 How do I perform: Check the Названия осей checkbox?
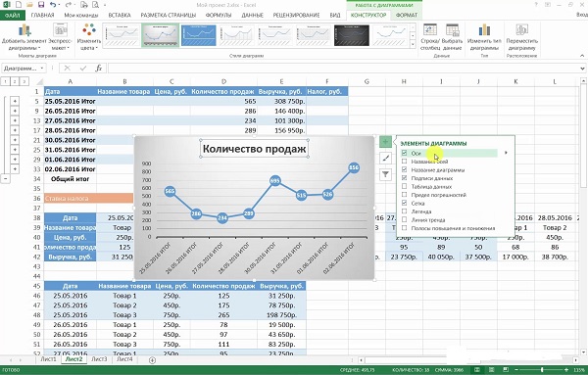pos(404,162)
